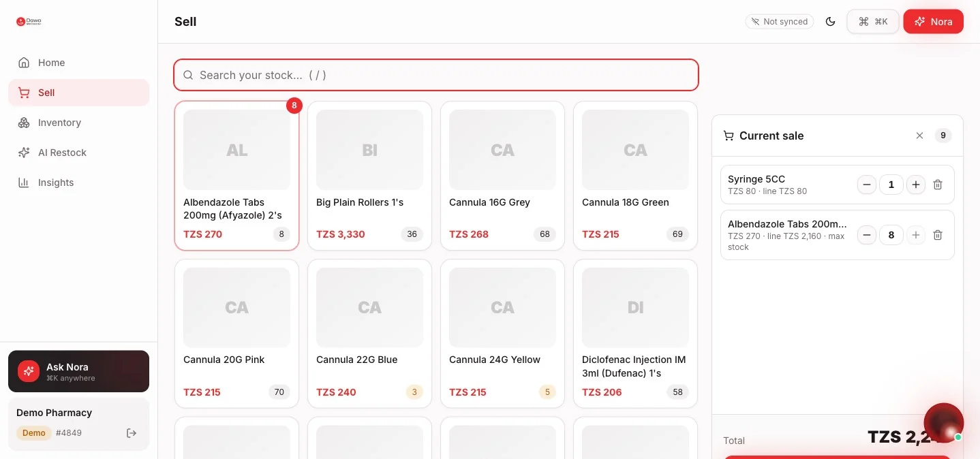Clear the current sale with X icon
The height and width of the screenshot is (459, 980).
click(x=919, y=136)
